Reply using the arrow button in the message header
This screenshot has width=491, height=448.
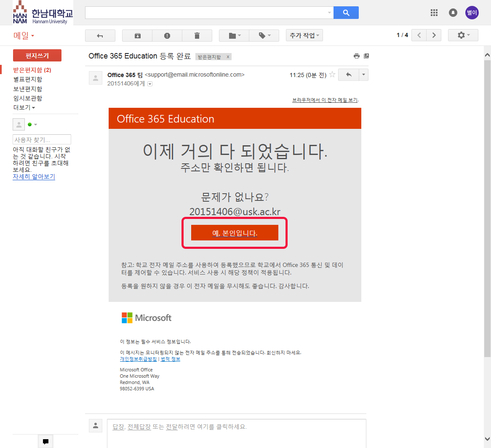click(349, 75)
